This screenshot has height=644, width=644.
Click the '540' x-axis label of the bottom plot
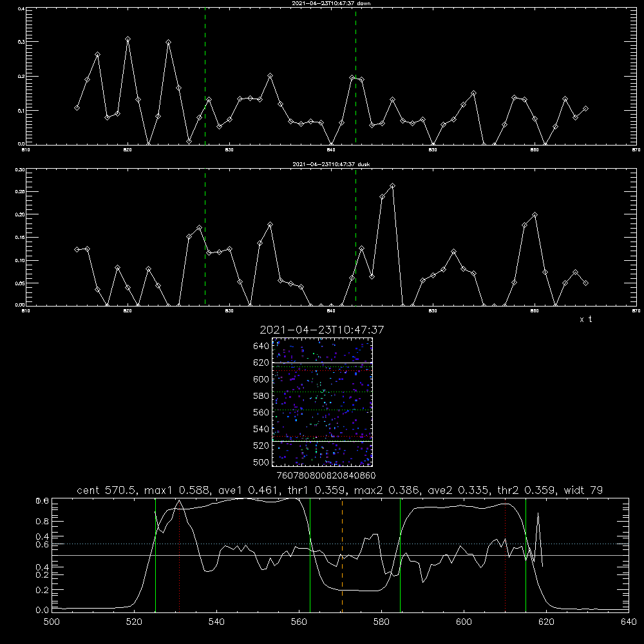click(x=216, y=622)
